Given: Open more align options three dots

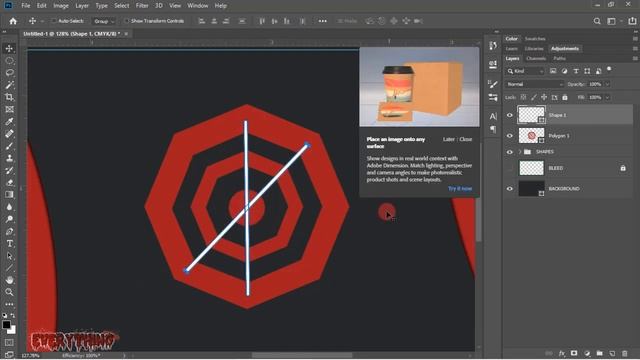Looking at the screenshot, I should pos(322,21).
